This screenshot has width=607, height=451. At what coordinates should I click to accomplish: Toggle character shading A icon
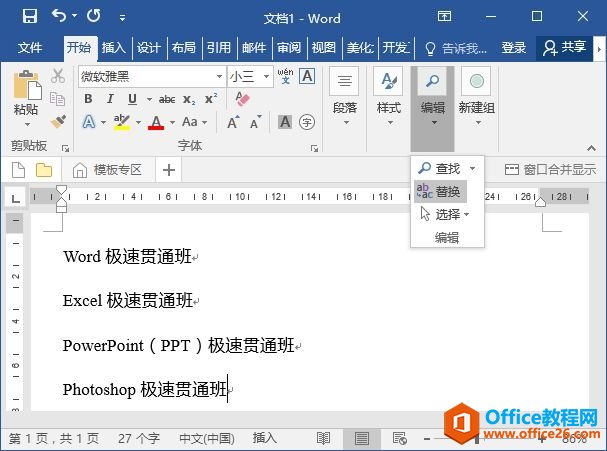(285, 122)
